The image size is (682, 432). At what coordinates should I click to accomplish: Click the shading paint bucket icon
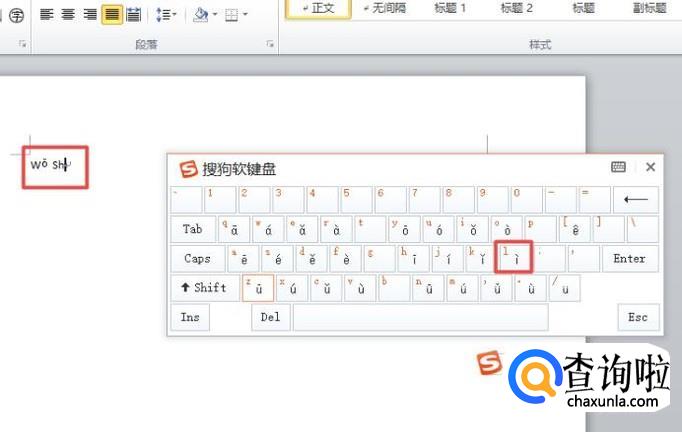(x=201, y=15)
